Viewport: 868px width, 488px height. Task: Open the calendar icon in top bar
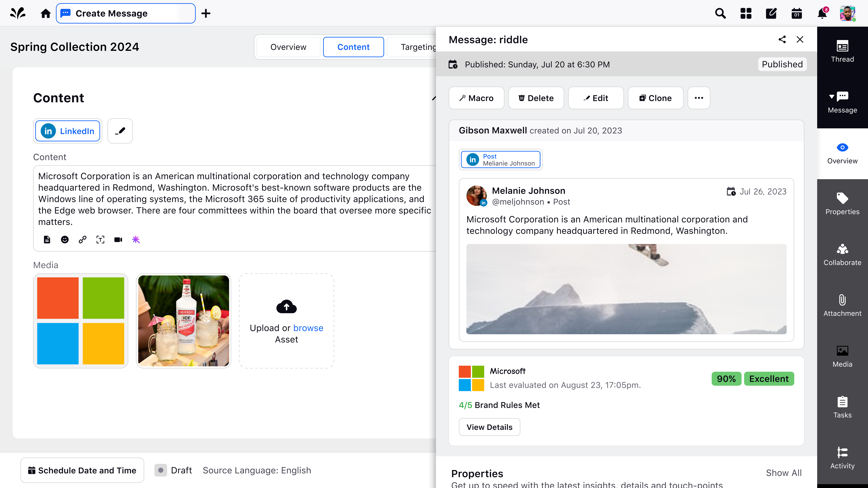click(x=797, y=14)
